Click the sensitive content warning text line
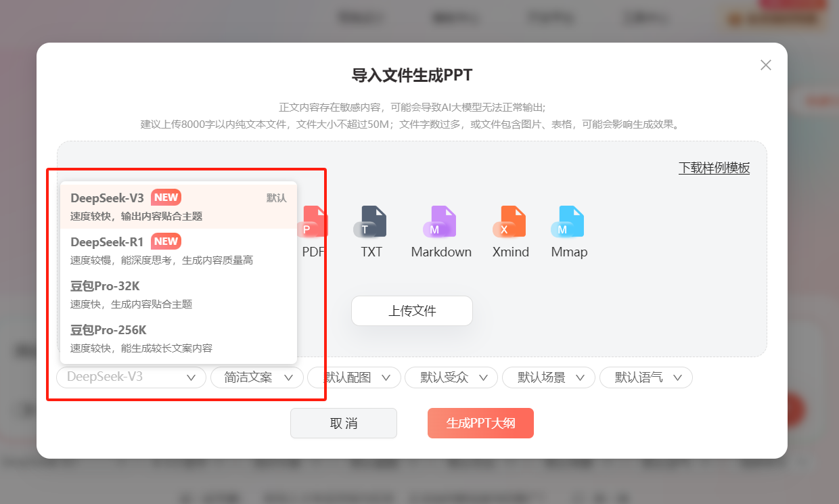 tap(412, 107)
